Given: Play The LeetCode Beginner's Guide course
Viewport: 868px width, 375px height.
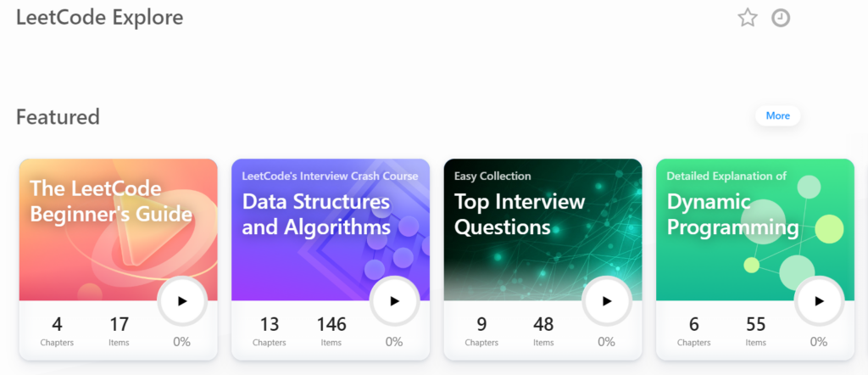Looking at the screenshot, I should 182,301.
